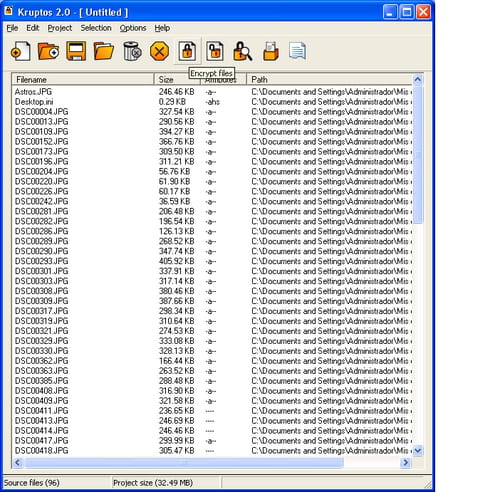Click the vertical scrollbar down arrow
500x492 pixels.
tap(418, 451)
